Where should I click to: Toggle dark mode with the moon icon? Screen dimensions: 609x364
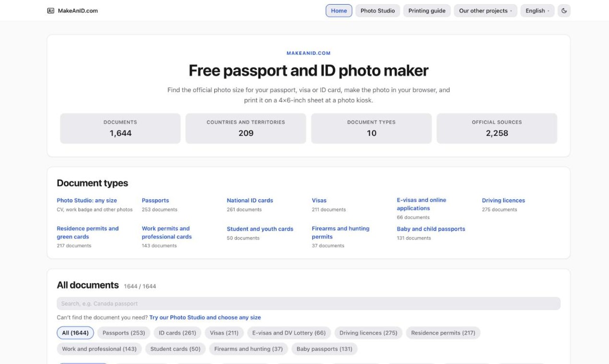[x=564, y=11]
